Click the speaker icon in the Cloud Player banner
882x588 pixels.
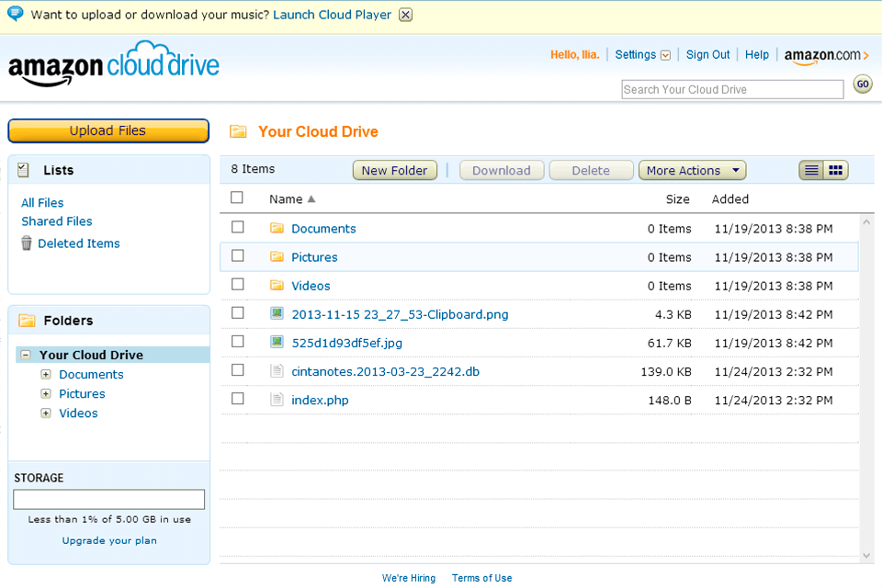pos(13,14)
